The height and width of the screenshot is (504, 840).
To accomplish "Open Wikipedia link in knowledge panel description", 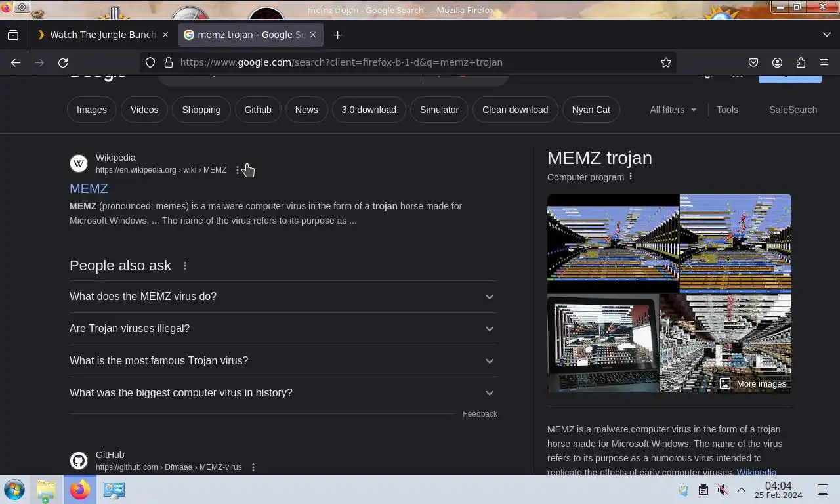I will pos(757,472).
